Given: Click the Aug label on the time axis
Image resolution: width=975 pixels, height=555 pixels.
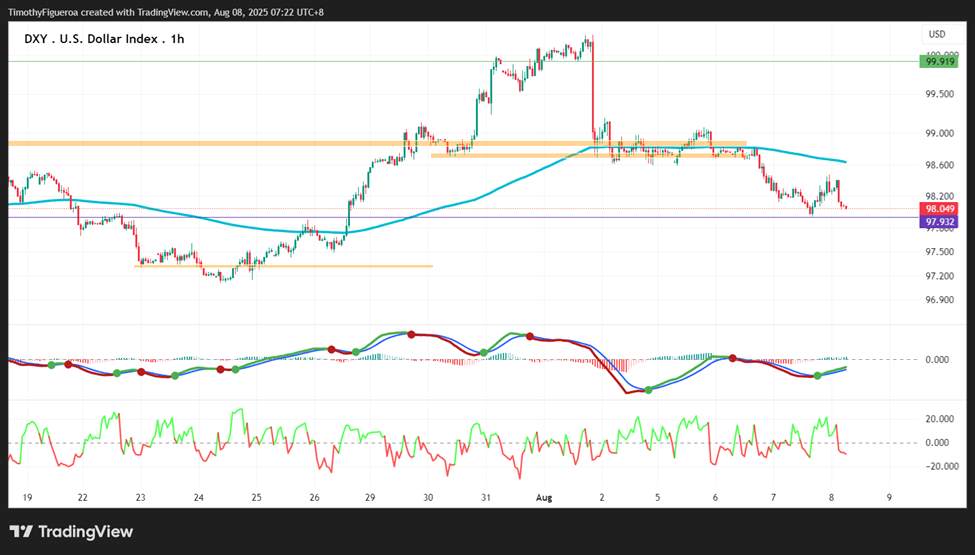Looking at the screenshot, I should [544, 498].
